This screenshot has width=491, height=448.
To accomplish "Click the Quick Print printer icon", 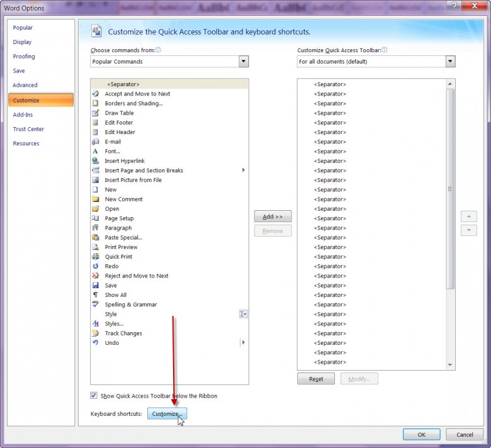I will [x=96, y=256].
